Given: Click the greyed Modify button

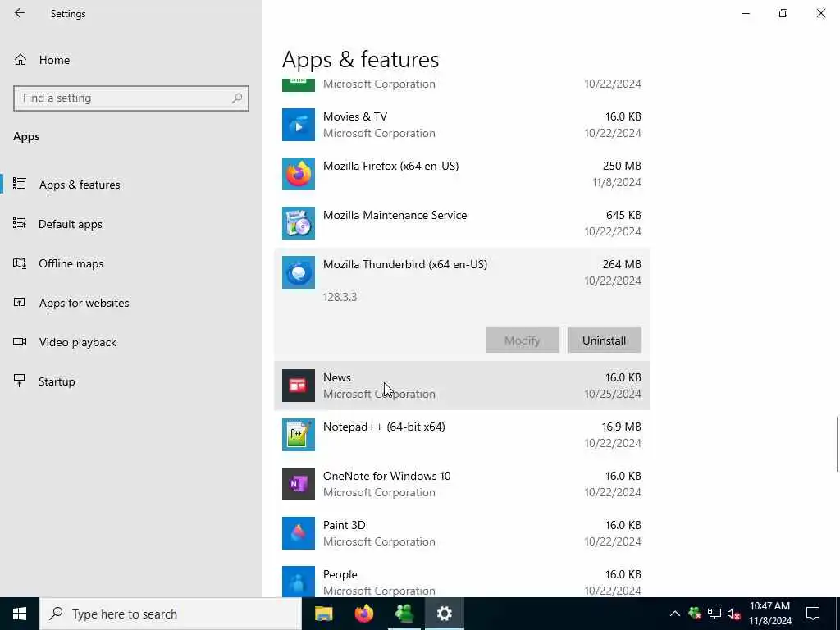Looking at the screenshot, I should [523, 340].
